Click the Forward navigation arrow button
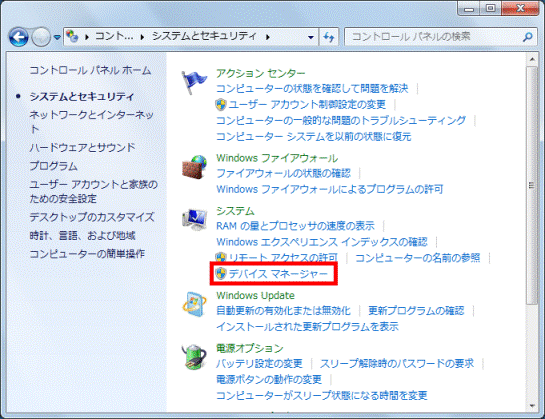545x419 pixels. [41, 37]
